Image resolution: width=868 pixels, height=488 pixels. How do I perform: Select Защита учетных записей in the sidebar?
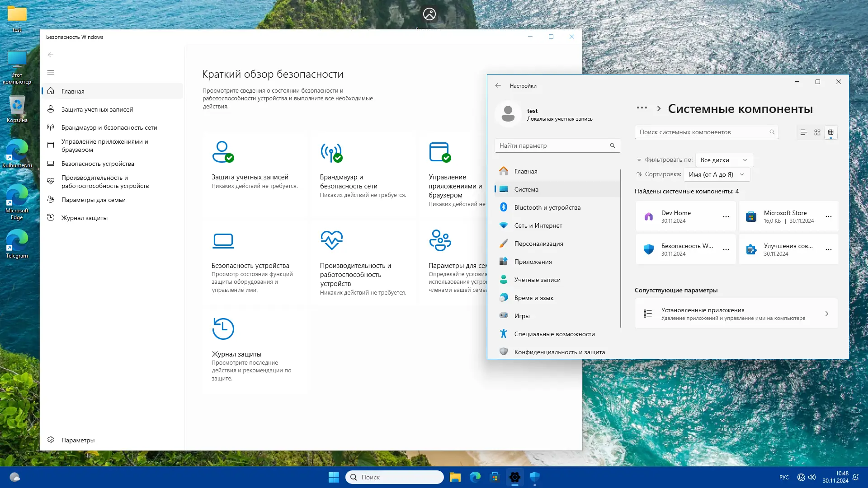click(97, 109)
